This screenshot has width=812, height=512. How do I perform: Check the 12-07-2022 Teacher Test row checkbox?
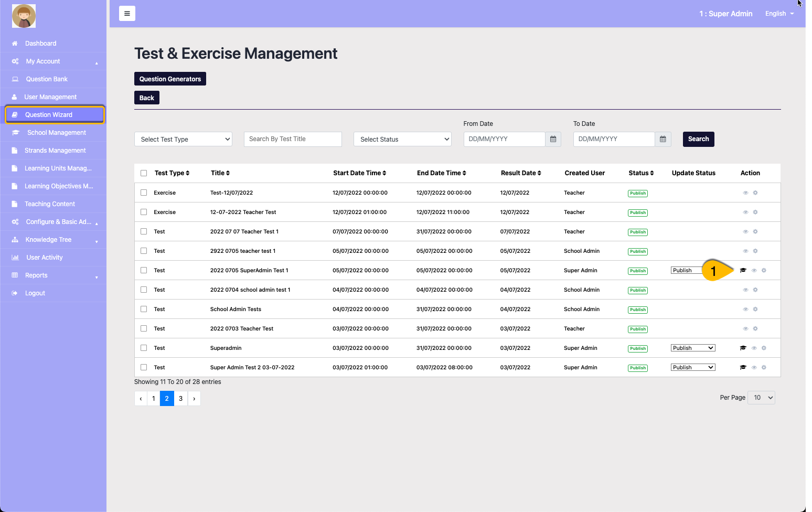[x=144, y=212]
